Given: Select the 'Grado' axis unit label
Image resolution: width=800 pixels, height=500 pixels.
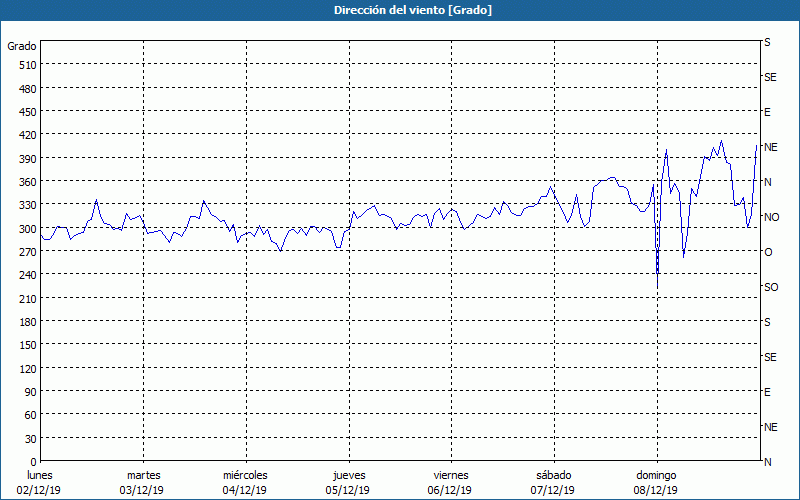Looking at the screenshot, I should (22, 46).
